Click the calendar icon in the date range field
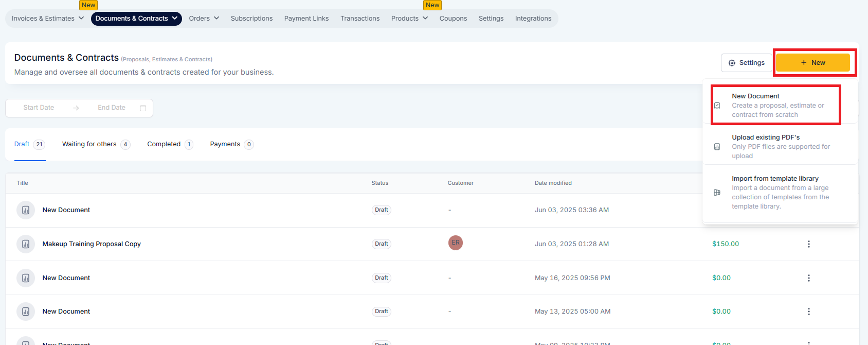This screenshot has height=345, width=868. tap(143, 108)
